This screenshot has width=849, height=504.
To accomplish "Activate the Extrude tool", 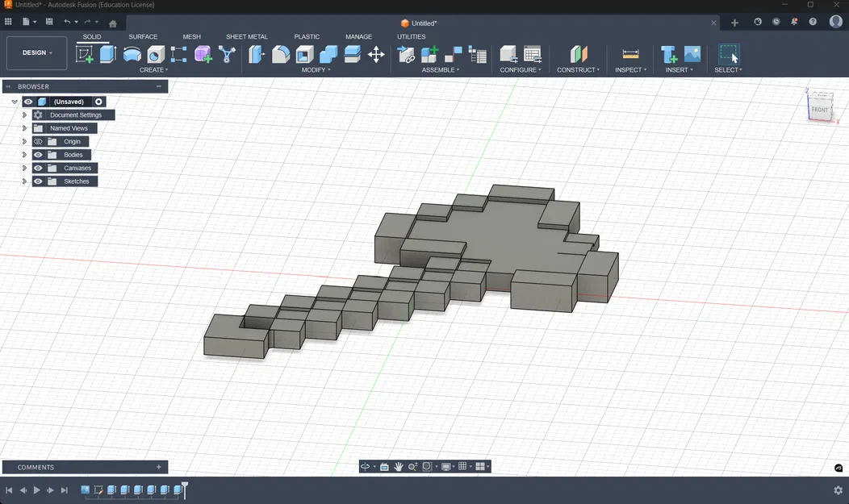I will (107, 53).
